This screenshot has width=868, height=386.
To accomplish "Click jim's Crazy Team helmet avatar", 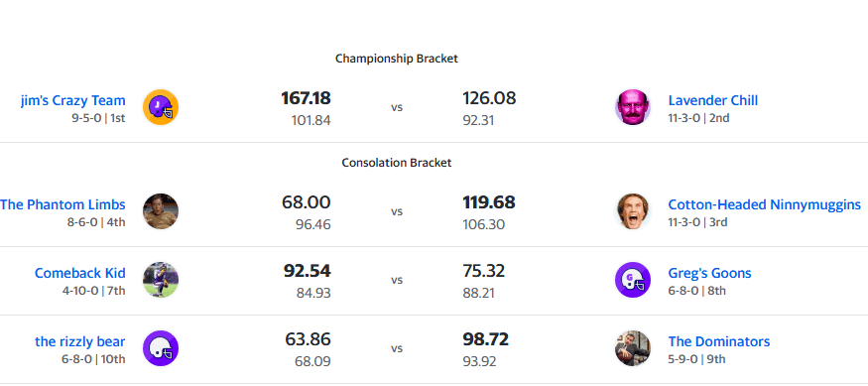I will pyautogui.click(x=161, y=107).
